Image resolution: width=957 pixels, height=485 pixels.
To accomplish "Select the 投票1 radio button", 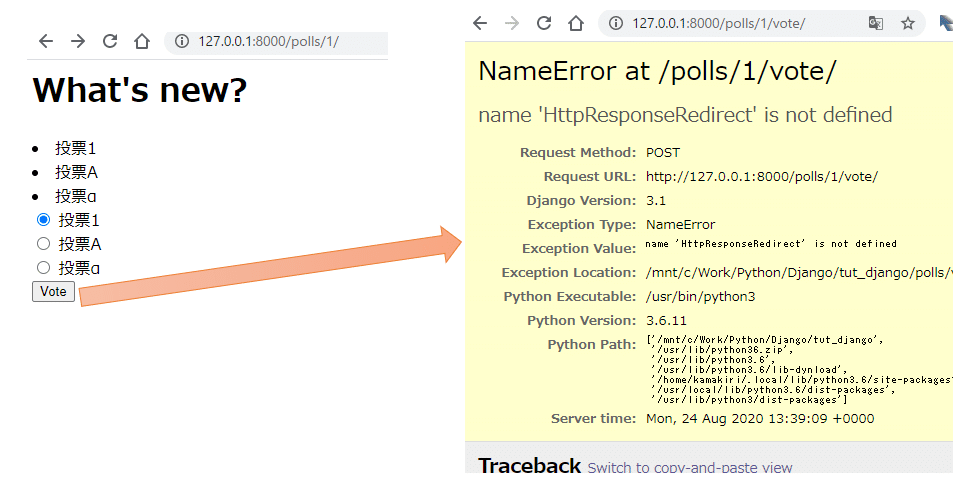I will click(x=43, y=219).
